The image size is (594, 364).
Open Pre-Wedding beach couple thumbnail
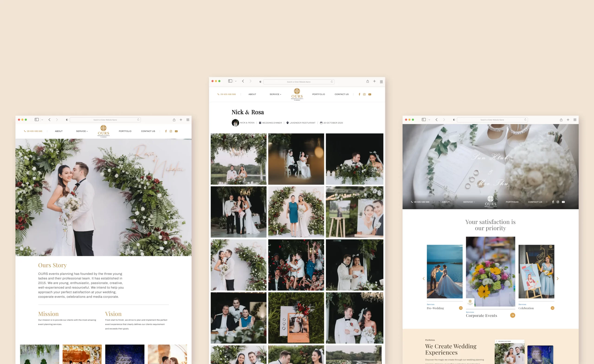click(x=445, y=271)
